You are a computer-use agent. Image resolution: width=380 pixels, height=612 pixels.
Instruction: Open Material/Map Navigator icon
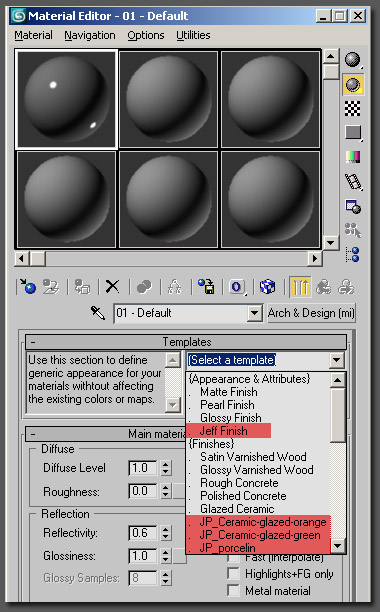353,254
